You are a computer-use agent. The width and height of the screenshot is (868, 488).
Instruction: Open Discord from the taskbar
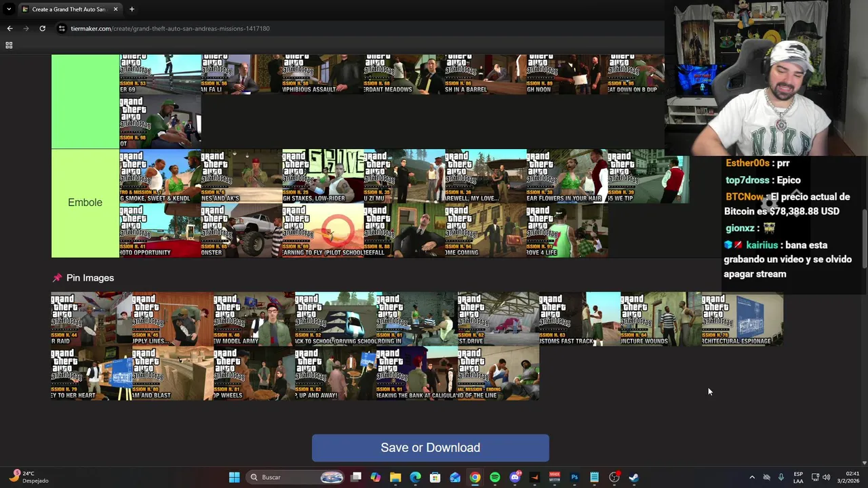click(515, 477)
